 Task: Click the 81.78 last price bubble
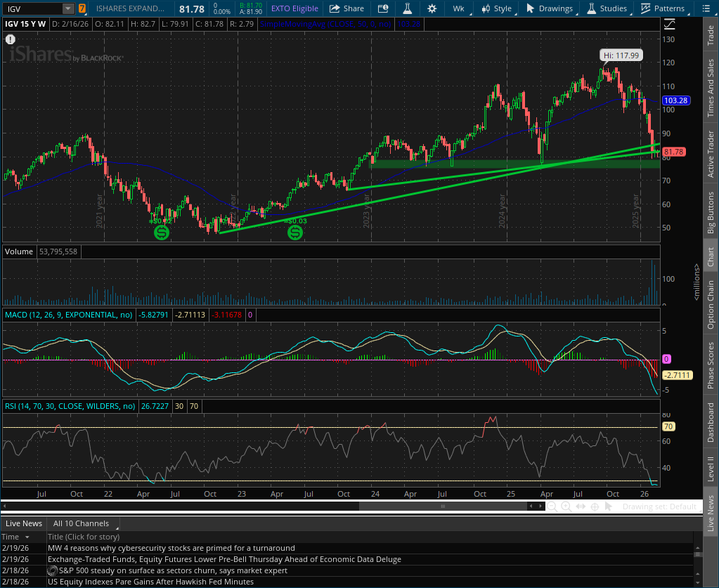click(673, 152)
